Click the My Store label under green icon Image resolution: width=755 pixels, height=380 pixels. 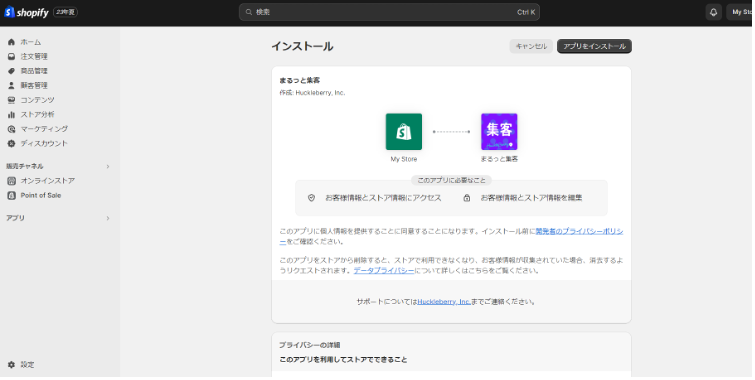404,159
